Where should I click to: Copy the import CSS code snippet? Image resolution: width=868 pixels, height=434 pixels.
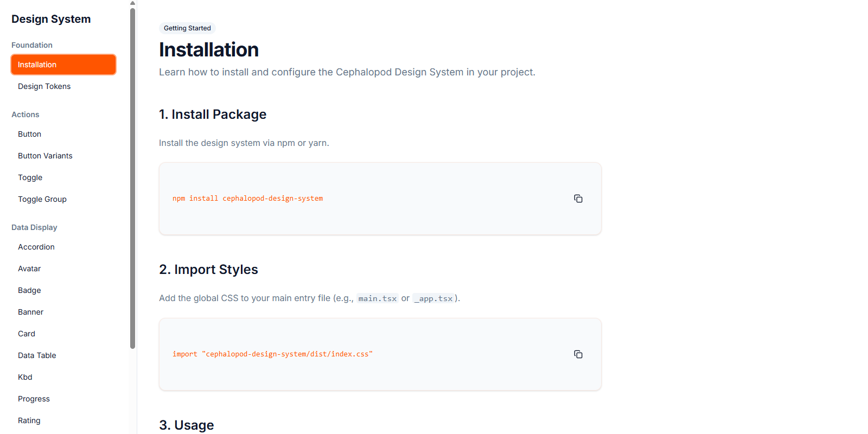coord(578,354)
